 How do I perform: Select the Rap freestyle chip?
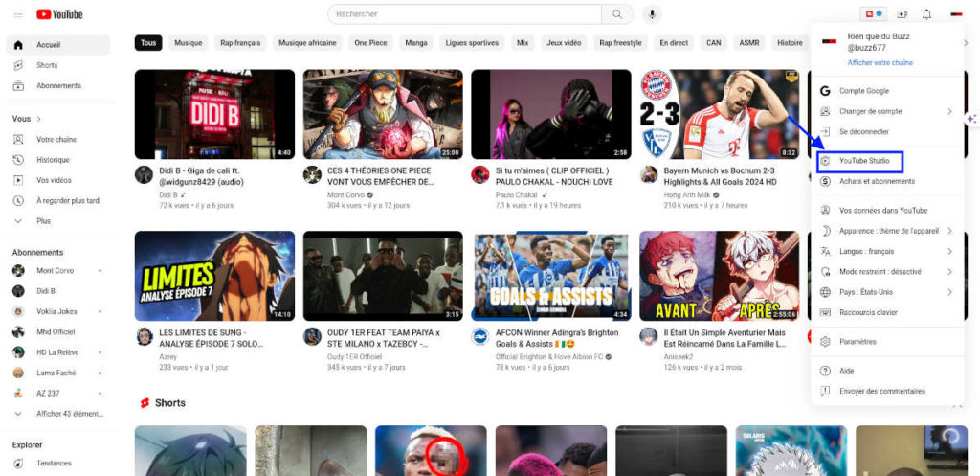[620, 43]
